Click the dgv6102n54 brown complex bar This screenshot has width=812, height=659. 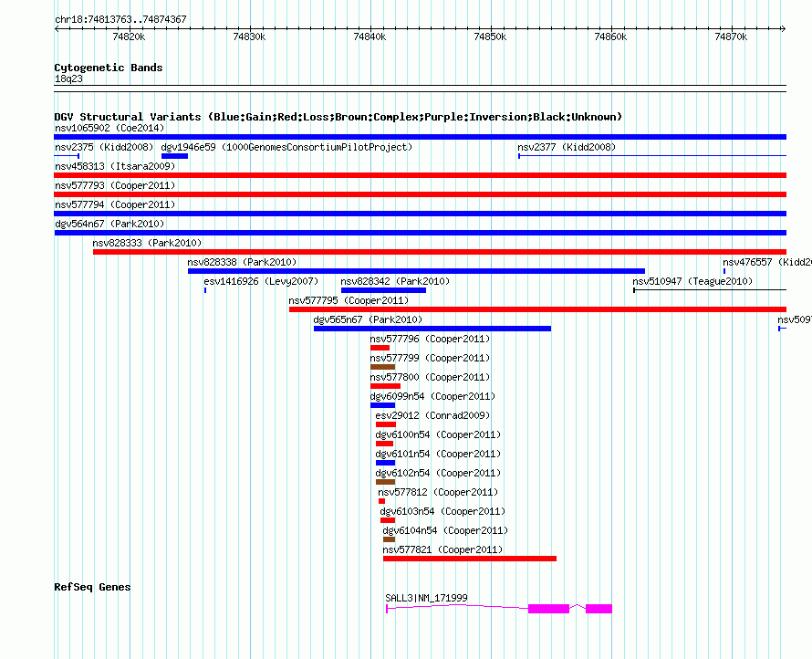pos(385,482)
